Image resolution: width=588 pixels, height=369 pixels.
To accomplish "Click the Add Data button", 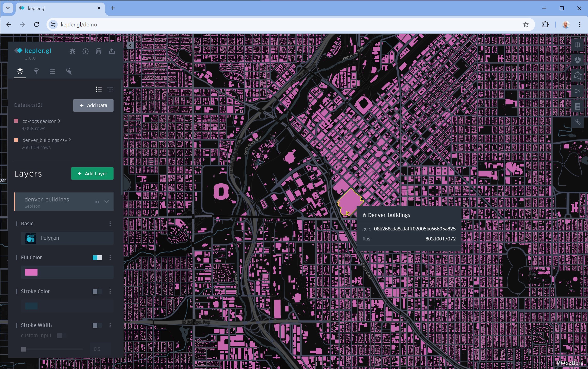I will click(x=93, y=105).
